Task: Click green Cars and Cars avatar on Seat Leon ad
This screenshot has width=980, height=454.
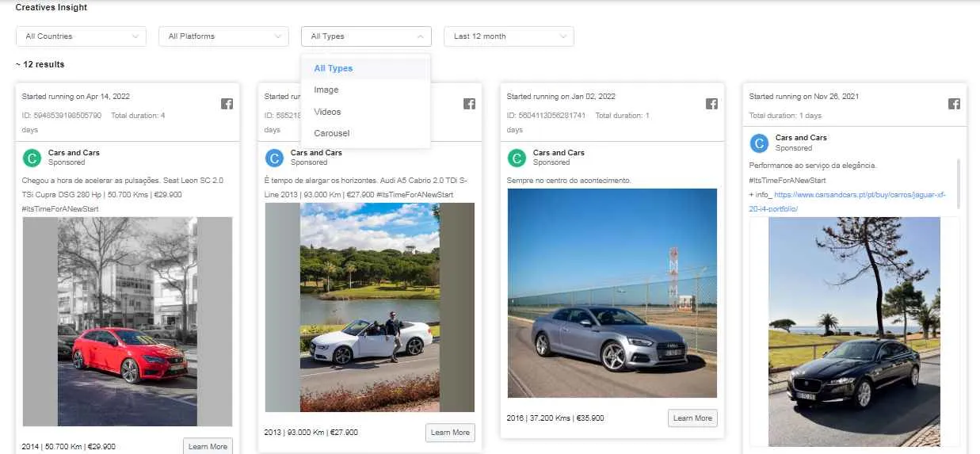Action: [32, 158]
